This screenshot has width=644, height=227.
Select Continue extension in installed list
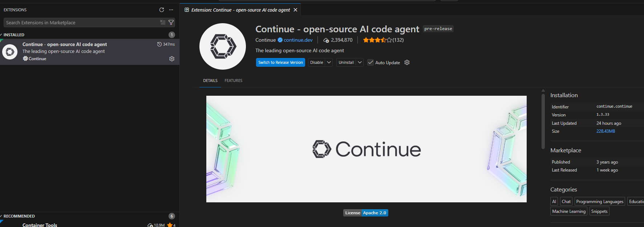click(x=90, y=52)
